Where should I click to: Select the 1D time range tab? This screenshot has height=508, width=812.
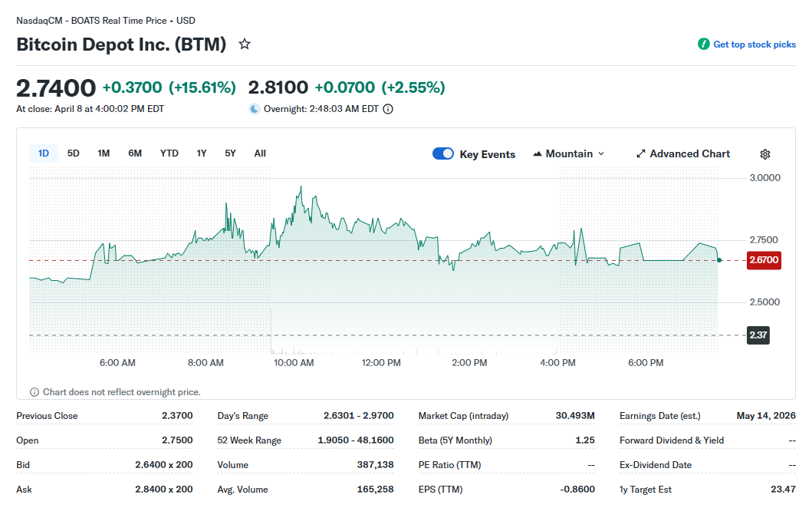click(x=44, y=153)
